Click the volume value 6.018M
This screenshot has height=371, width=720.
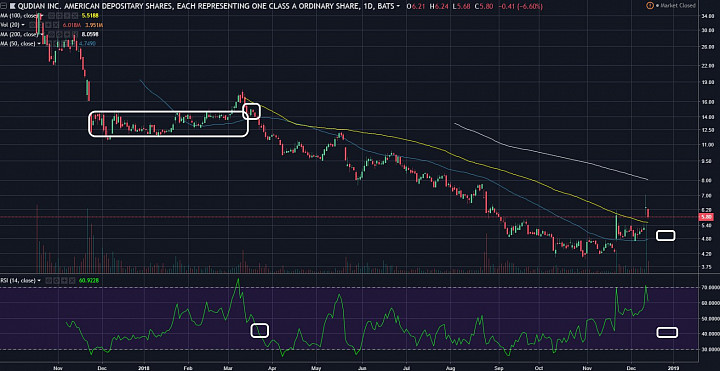click(x=72, y=25)
